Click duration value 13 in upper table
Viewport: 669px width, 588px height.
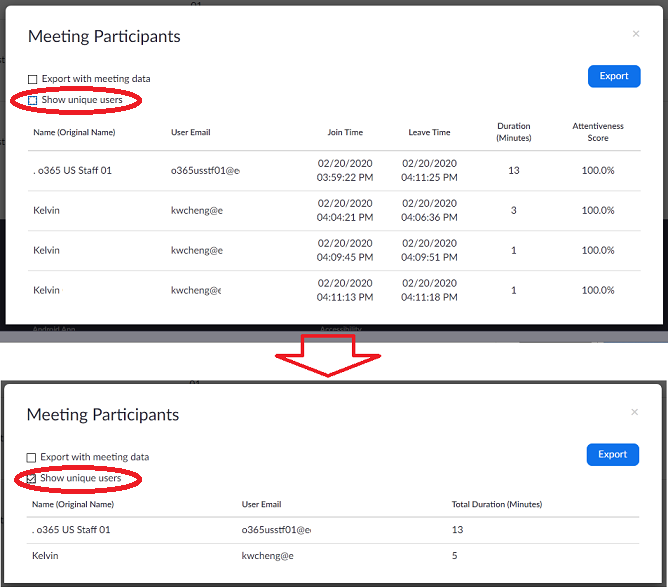(x=514, y=171)
